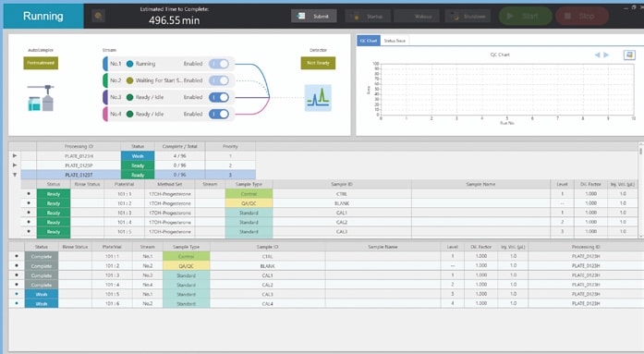The width and height of the screenshot is (644, 354).
Task: Click the Sample Name header in upper table
Action: [480, 184]
